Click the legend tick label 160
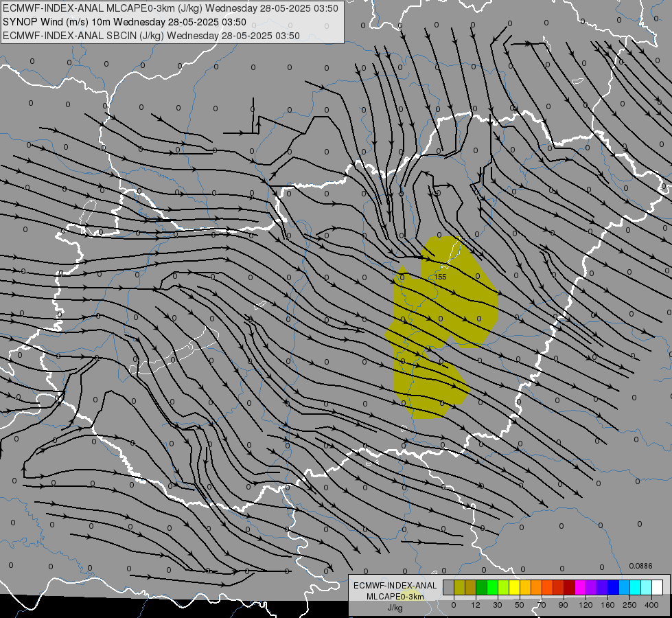672x618 pixels. pyautogui.click(x=607, y=605)
